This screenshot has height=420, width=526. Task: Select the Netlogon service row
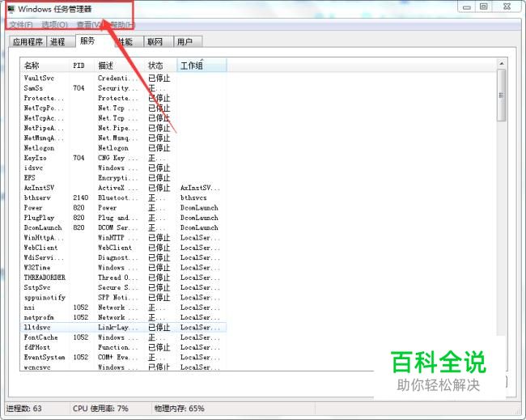point(124,148)
